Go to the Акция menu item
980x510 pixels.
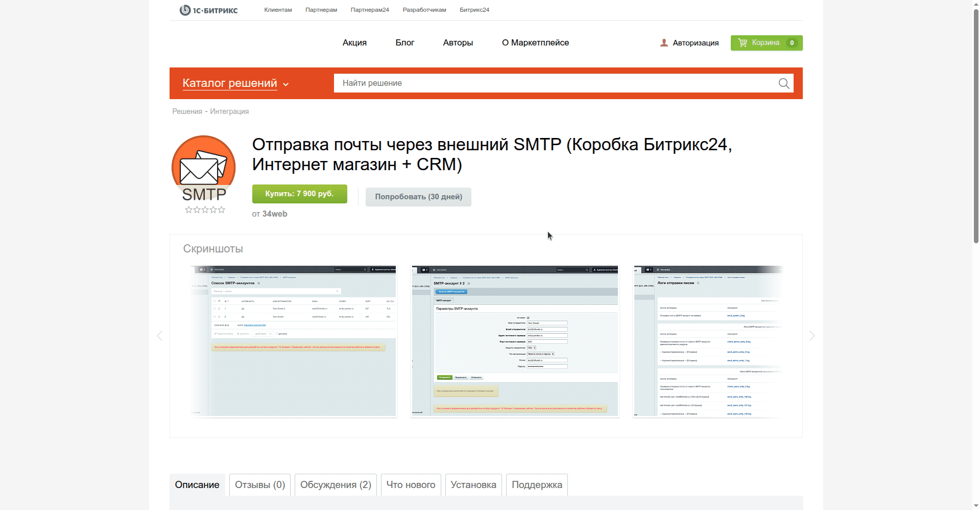[x=354, y=43]
